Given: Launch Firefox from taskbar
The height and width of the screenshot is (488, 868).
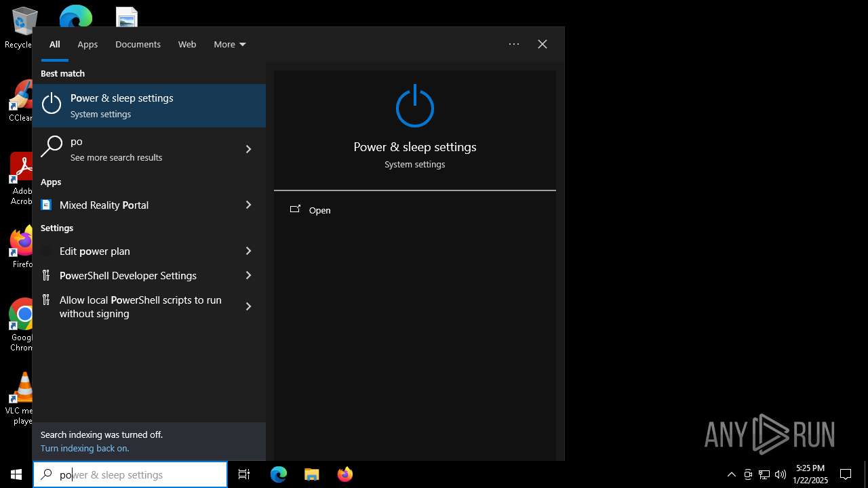Looking at the screenshot, I should 344,474.
